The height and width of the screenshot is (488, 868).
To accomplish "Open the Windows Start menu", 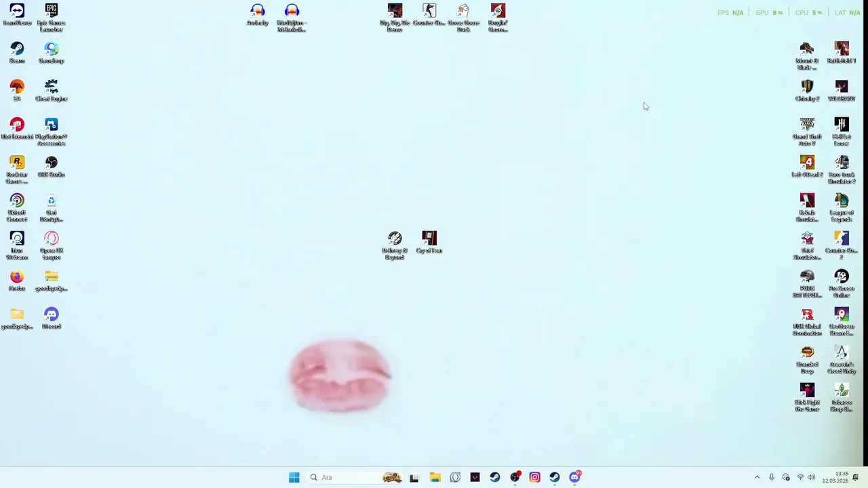I will (294, 477).
